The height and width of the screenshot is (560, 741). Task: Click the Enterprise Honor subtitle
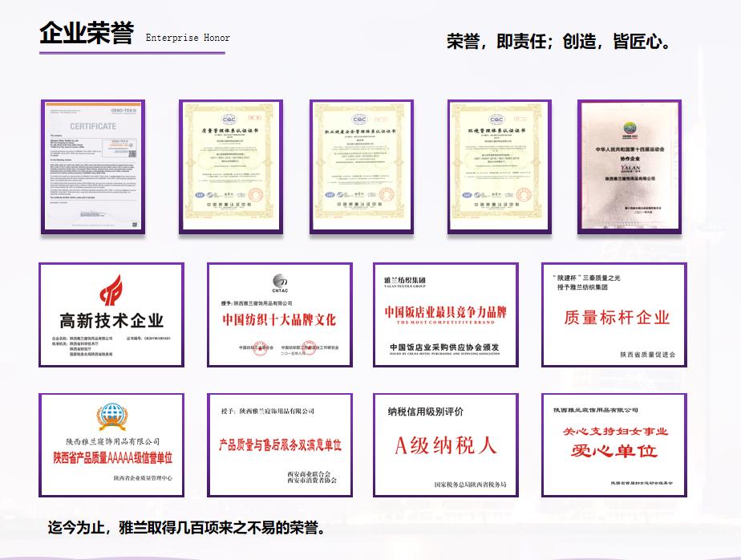point(188,38)
